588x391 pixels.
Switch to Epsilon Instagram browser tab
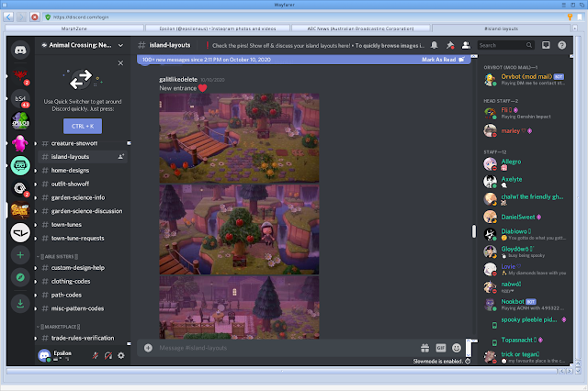tap(218, 28)
